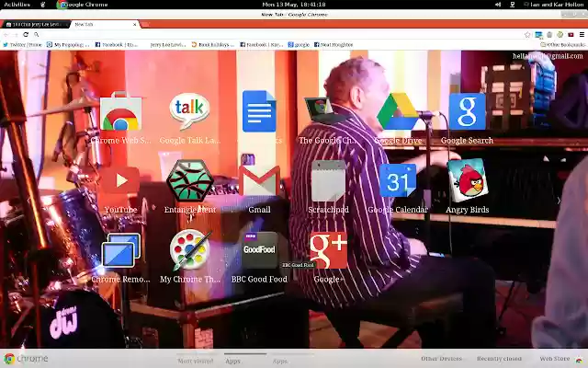Reload the page with refresh button

coord(26,35)
